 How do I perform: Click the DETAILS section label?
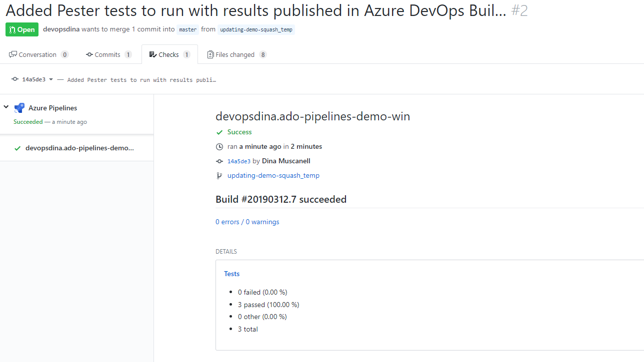(226, 252)
